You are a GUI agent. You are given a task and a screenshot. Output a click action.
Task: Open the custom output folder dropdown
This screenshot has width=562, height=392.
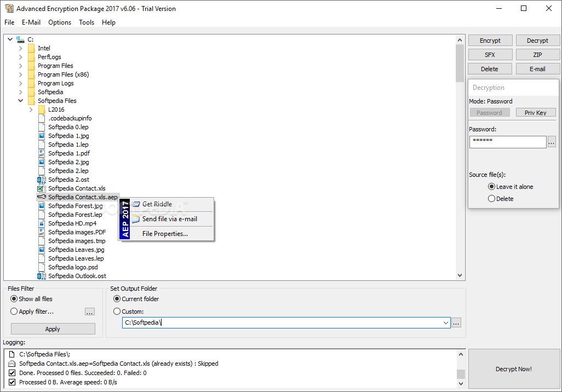[x=445, y=322]
